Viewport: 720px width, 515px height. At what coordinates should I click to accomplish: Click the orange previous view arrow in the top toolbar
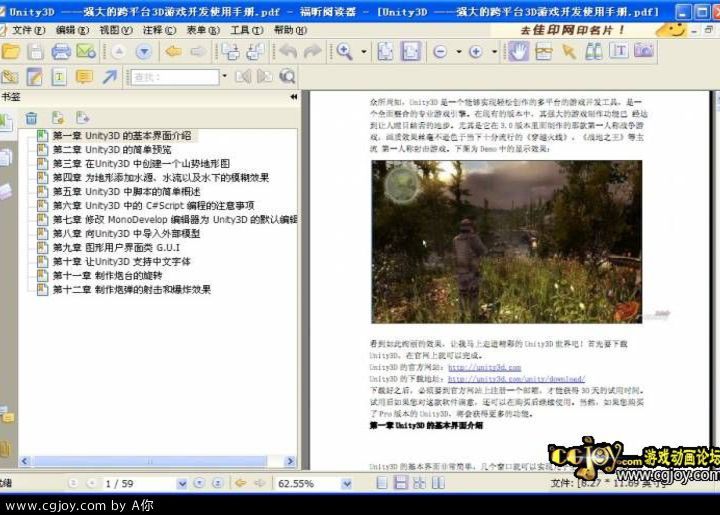click(174, 51)
